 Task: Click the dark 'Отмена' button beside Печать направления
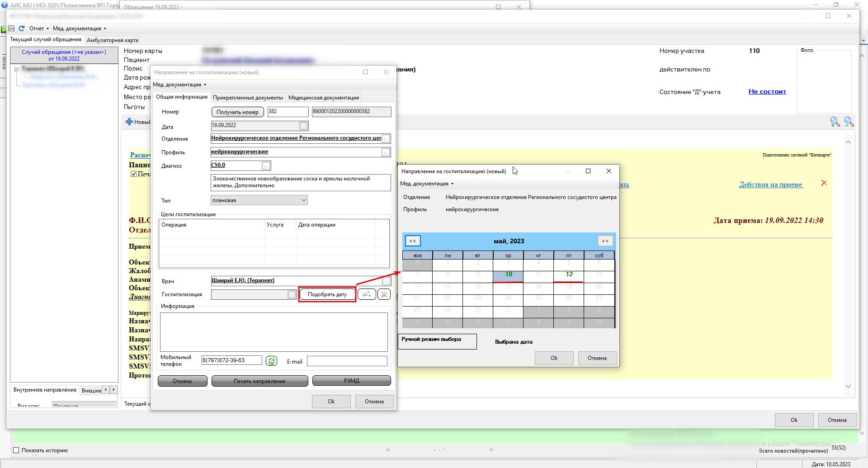[x=182, y=381]
